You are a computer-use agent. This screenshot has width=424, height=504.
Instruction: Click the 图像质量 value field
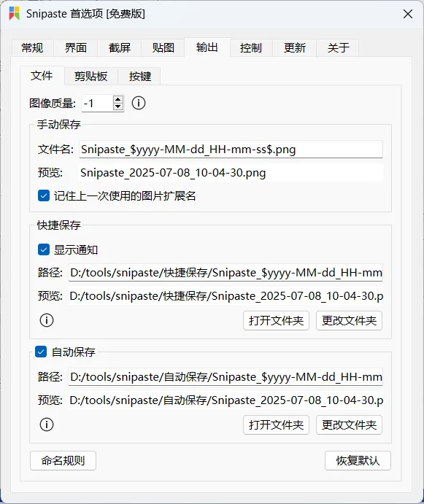[98, 103]
